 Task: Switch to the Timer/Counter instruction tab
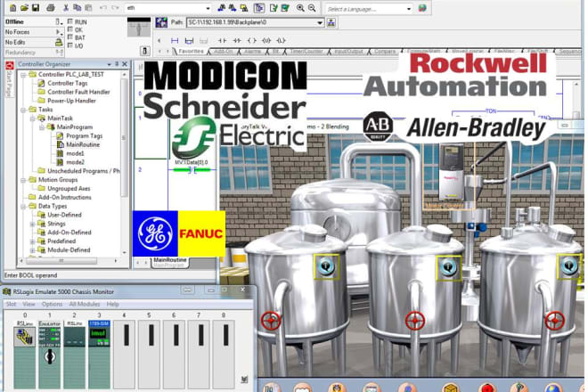(306, 51)
